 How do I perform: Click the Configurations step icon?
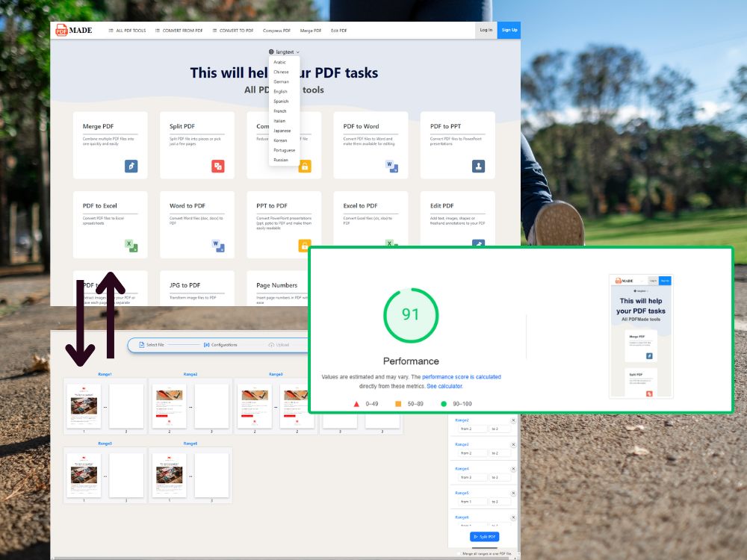coord(206,345)
